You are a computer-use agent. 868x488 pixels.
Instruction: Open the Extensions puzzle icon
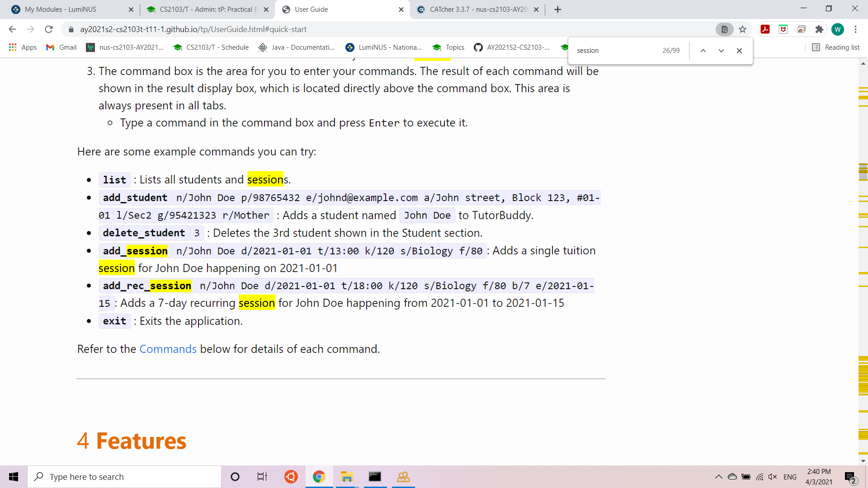[x=819, y=29]
